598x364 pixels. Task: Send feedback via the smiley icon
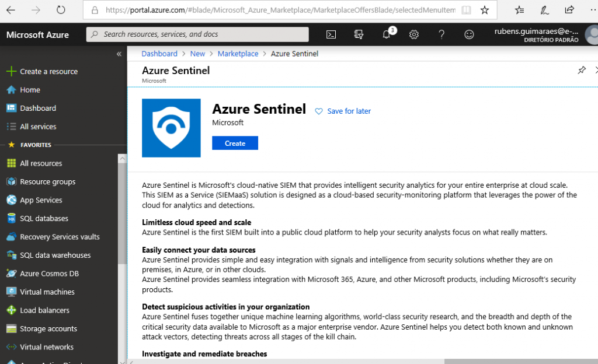point(469,34)
